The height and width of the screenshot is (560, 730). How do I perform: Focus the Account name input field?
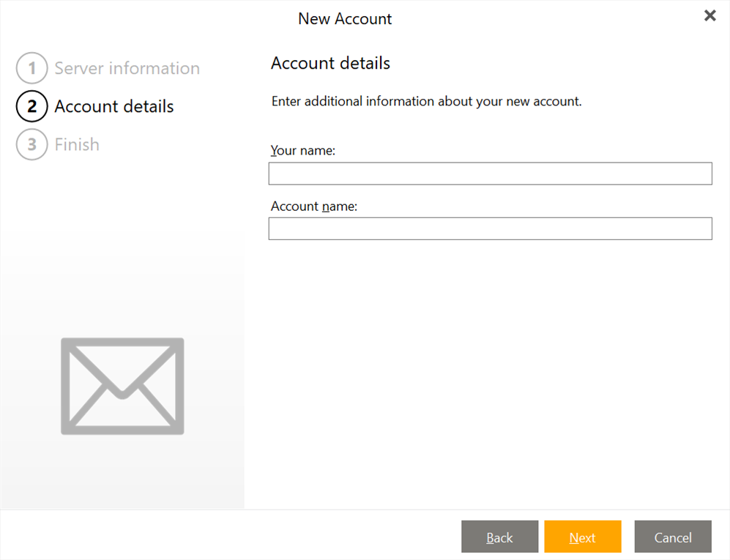[x=490, y=228]
